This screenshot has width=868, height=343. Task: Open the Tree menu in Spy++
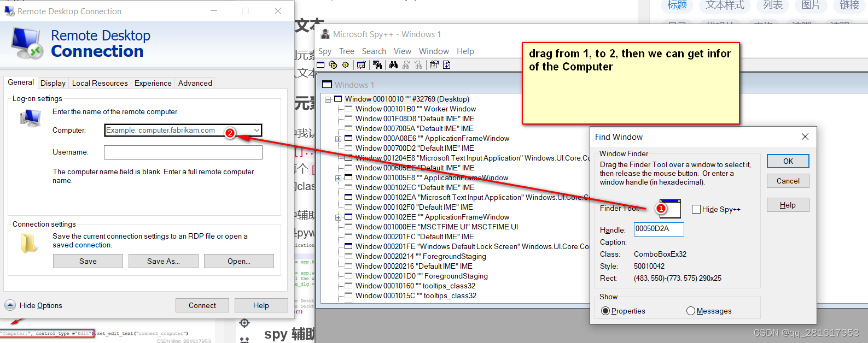pyautogui.click(x=347, y=51)
